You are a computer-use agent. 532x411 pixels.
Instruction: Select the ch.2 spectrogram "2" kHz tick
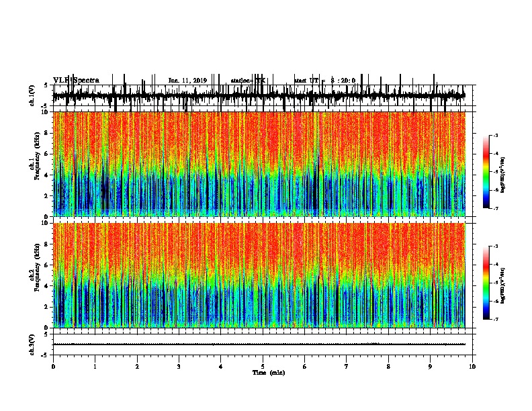47,307
